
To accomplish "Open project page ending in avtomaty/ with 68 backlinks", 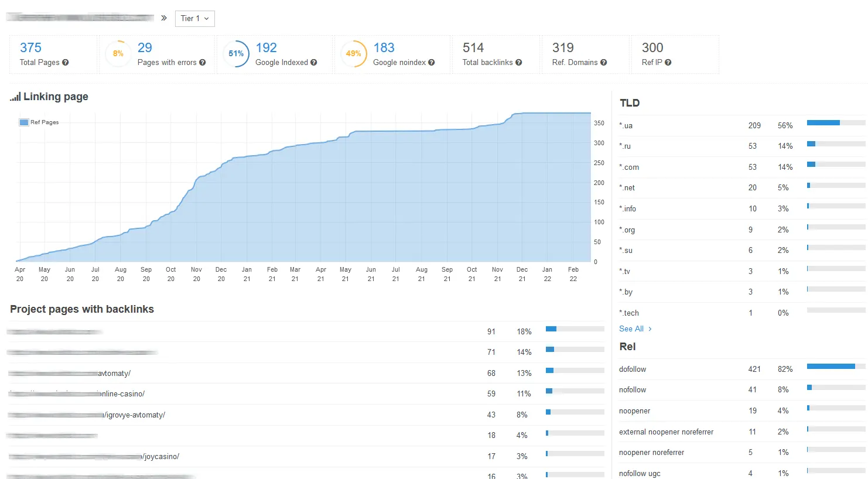I will coord(70,373).
